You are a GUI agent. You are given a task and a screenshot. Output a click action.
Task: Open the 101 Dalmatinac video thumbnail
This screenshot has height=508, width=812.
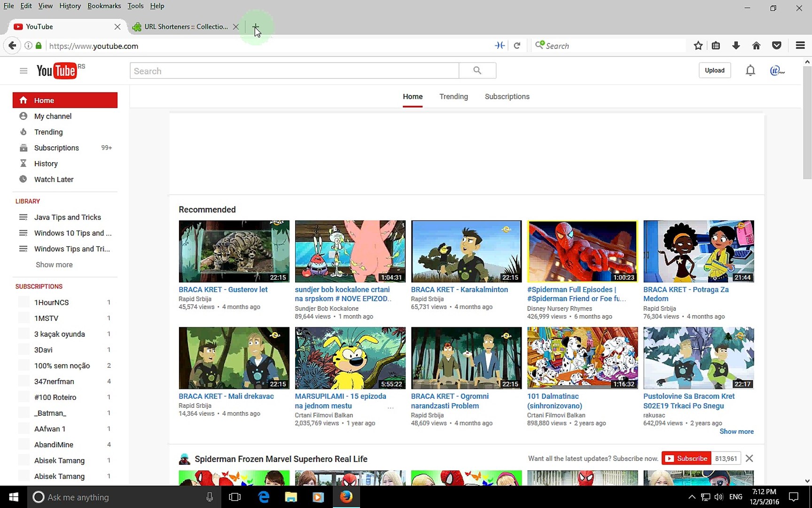point(582,358)
